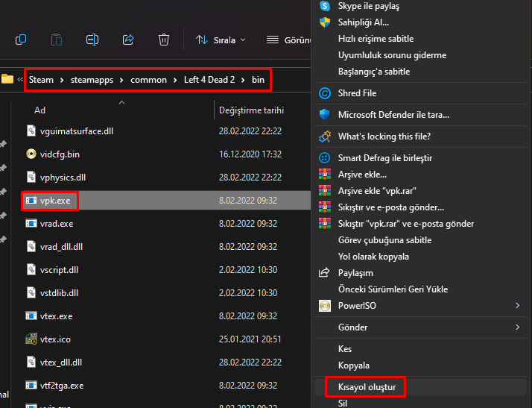This screenshot has height=408, width=532.
Task: Select vguimatsurface.dll file icon
Action: pos(31,131)
